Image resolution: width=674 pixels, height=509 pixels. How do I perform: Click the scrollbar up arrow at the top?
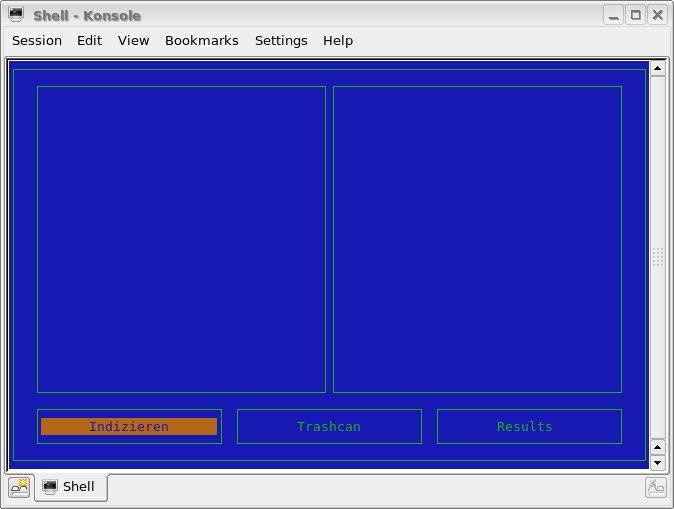coord(657,69)
